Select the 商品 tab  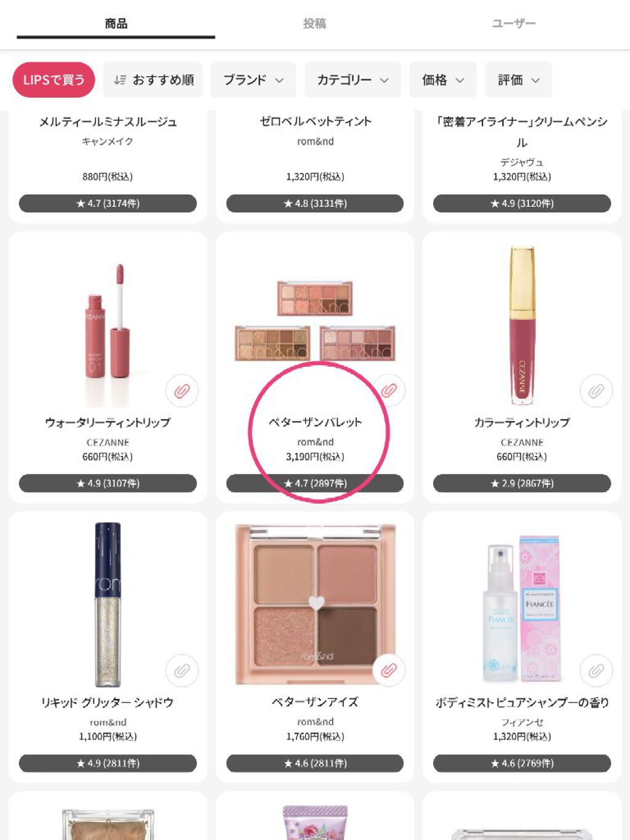coord(116,23)
